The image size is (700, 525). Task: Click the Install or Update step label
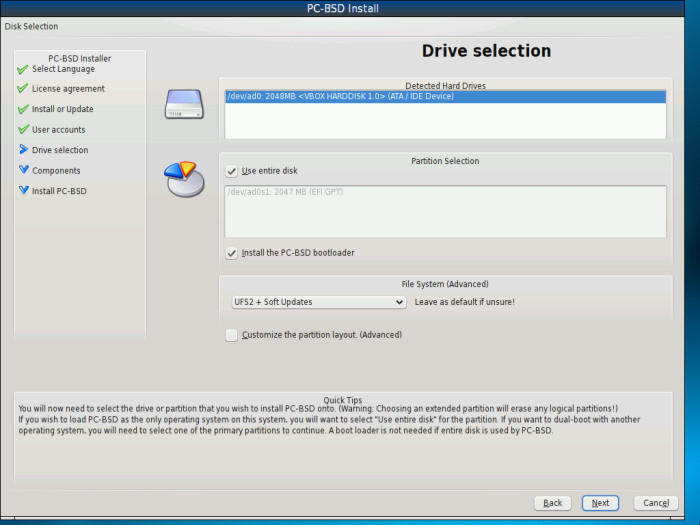click(62, 109)
